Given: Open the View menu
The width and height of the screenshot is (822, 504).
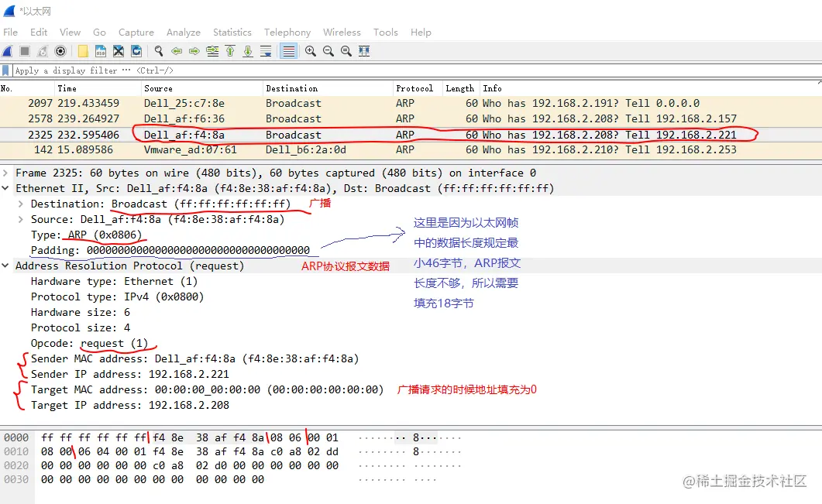Looking at the screenshot, I should pos(71,33).
